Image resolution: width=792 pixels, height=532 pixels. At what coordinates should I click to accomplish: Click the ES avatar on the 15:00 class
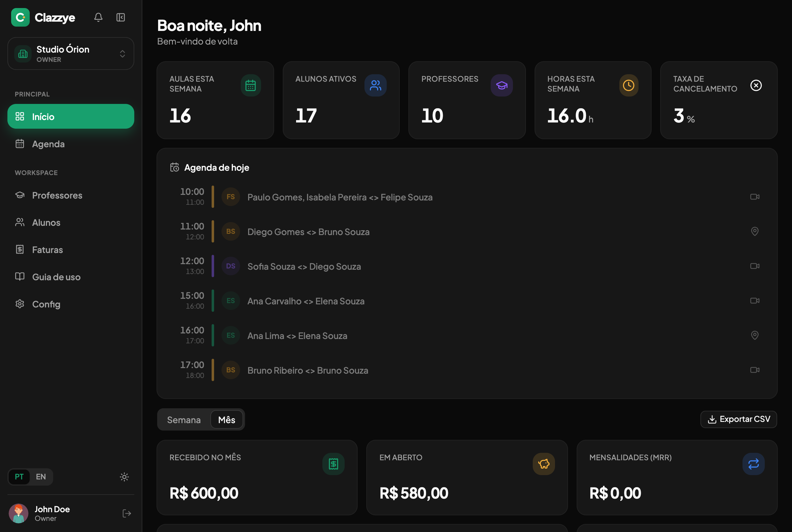(231, 301)
